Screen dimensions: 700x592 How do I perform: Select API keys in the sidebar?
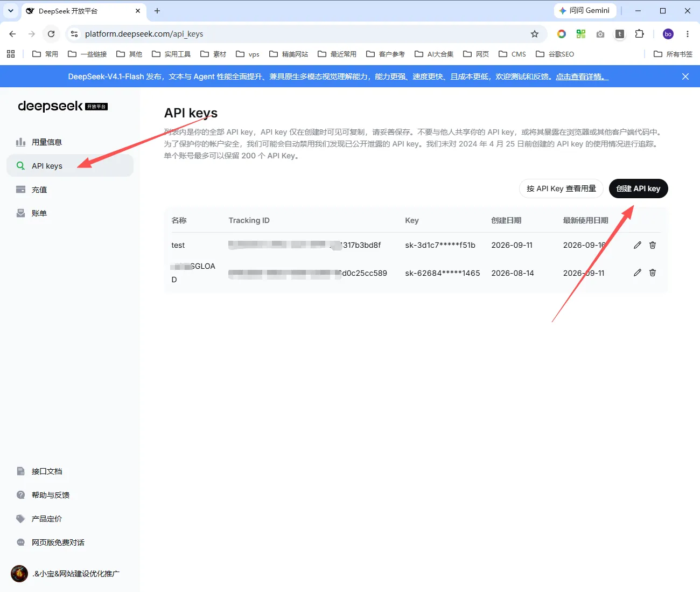click(70, 166)
